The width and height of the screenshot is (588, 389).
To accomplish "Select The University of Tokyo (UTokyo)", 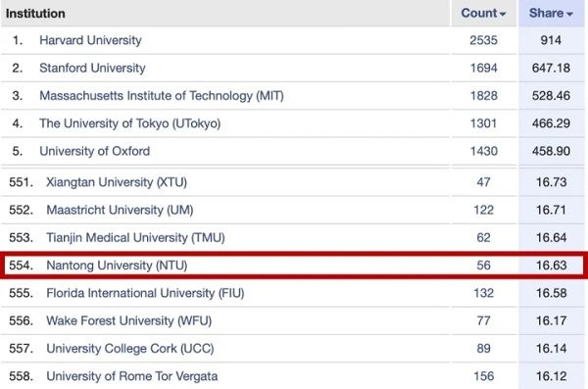I will 129,123.
